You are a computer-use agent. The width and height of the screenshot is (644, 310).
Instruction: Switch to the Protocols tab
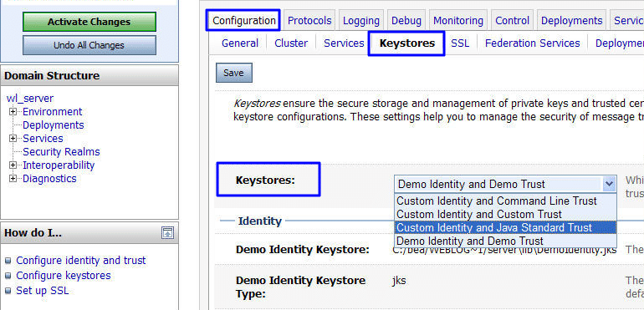pyautogui.click(x=309, y=21)
